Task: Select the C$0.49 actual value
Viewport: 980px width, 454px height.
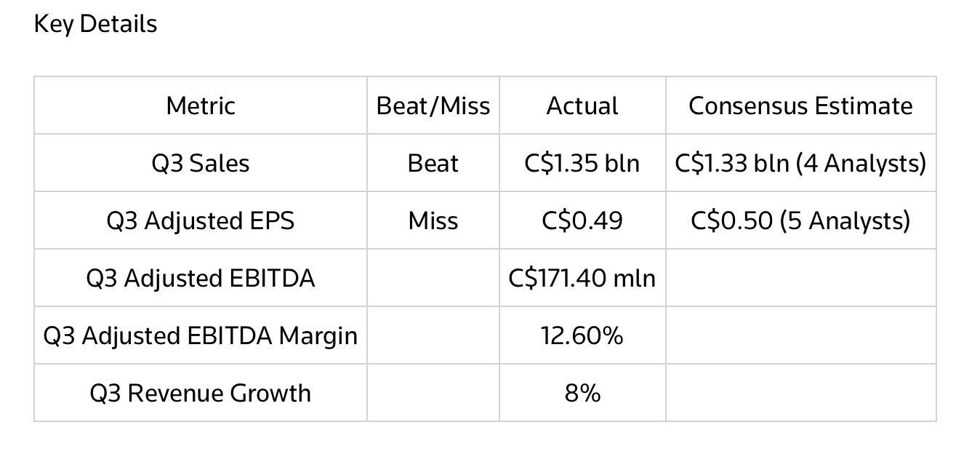Action: (582, 220)
